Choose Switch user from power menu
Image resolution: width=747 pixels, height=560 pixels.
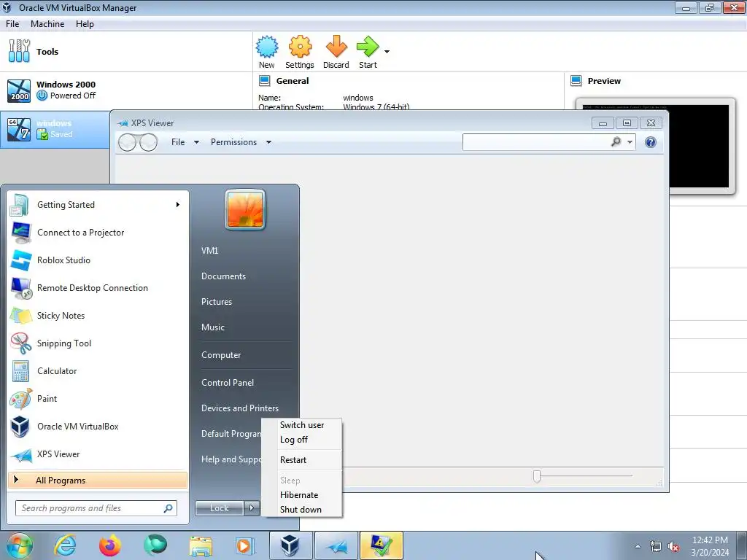302,425
